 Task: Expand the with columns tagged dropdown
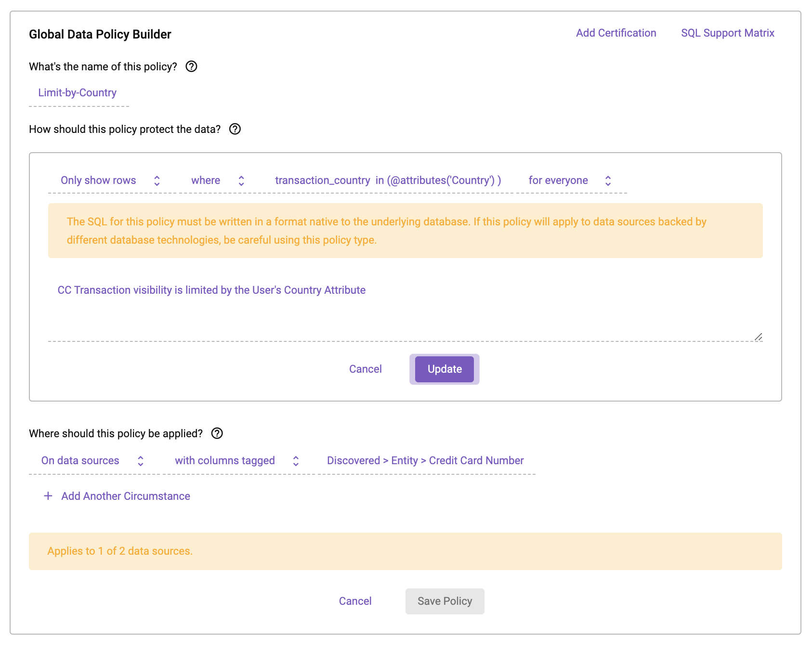click(237, 461)
